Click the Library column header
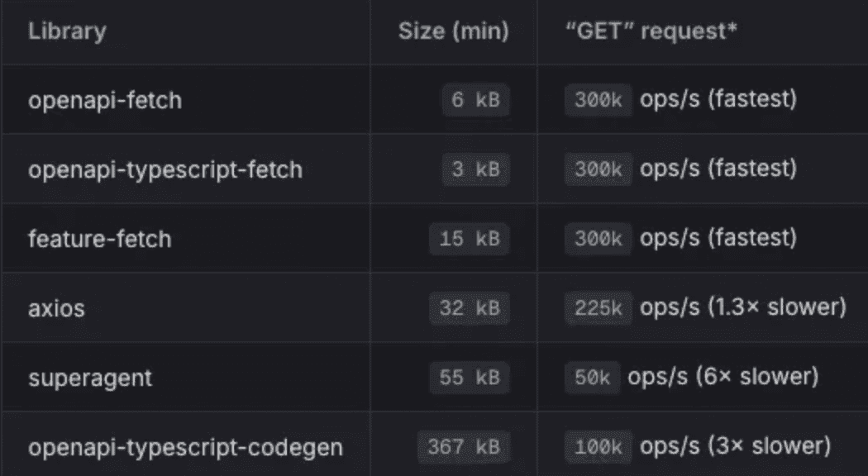This screenshot has height=476, width=868. [67, 33]
